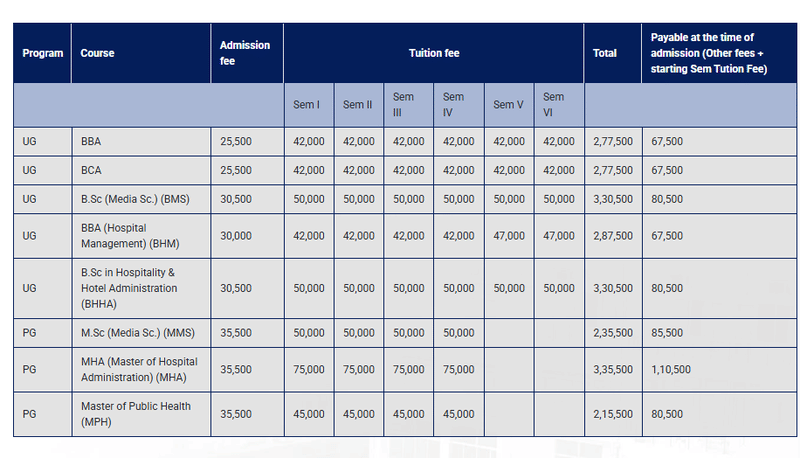Select the M.Sc (Media Sc.) (MMS) course

(x=137, y=332)
